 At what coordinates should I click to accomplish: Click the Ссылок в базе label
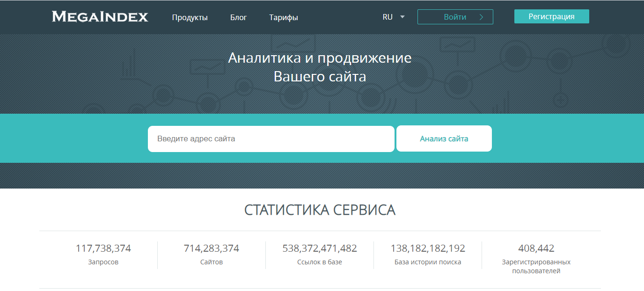click(x=319, y=262)
